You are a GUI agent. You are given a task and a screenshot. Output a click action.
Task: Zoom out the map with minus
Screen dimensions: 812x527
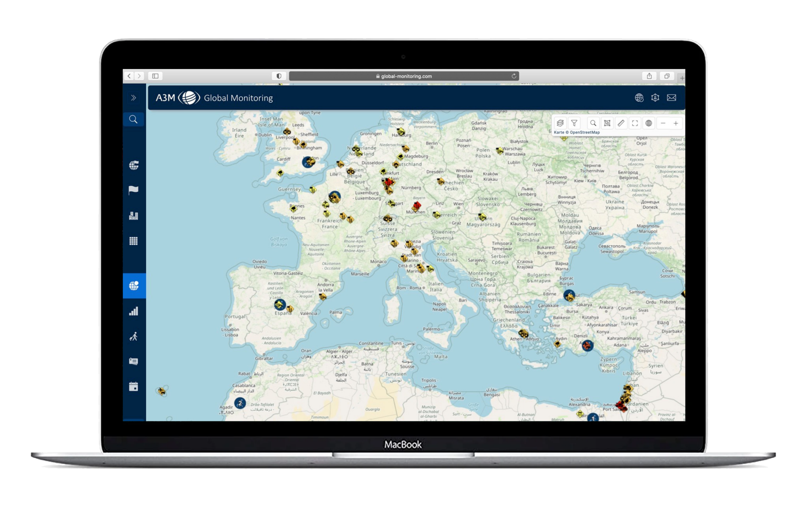pos(663,123)
